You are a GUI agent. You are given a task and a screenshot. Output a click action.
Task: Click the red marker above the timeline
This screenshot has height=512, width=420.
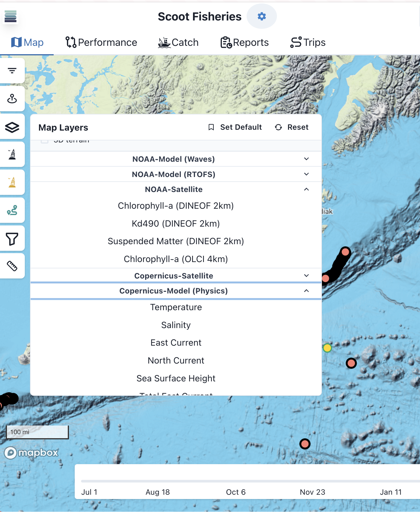(x=305, y=444)
